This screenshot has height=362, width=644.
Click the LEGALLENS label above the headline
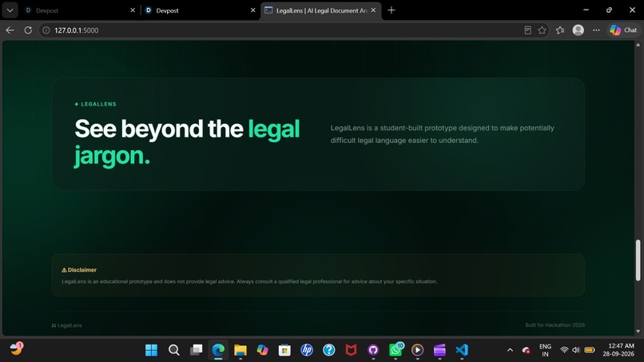tap(96, 105)
